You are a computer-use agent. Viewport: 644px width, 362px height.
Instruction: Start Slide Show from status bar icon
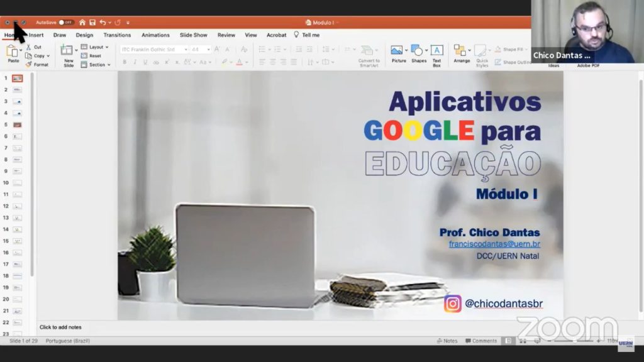[x=537, y=341]
